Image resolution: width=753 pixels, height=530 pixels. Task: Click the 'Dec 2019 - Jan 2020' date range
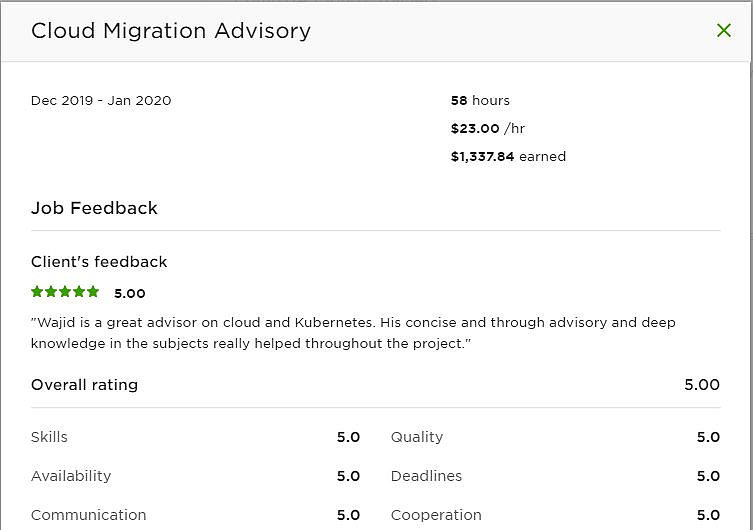(101, 100)
